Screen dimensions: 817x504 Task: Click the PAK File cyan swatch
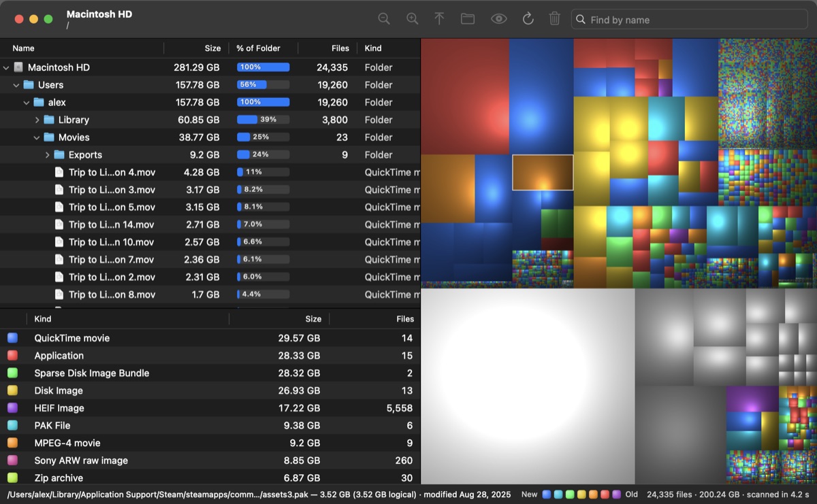click(x=12, y=425)
